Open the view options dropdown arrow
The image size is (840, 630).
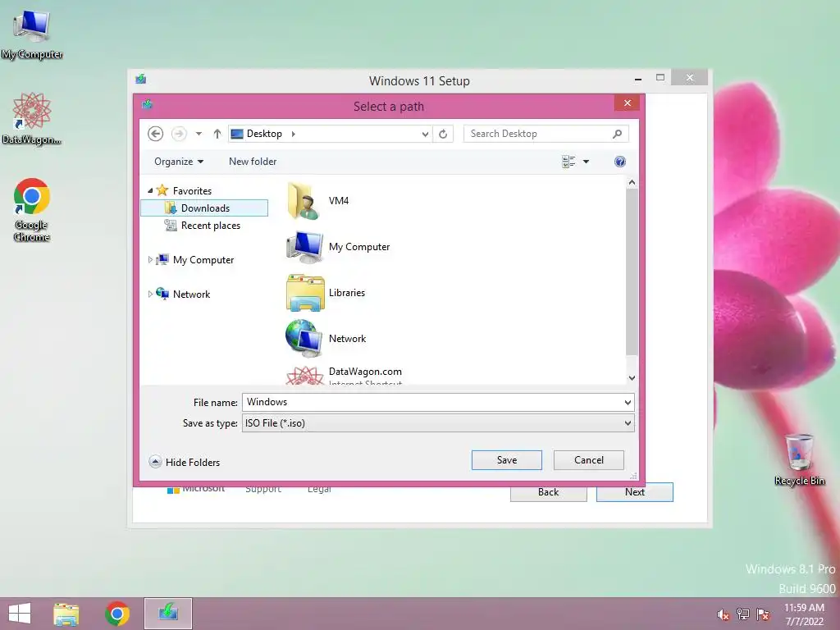tap(586, 162)
